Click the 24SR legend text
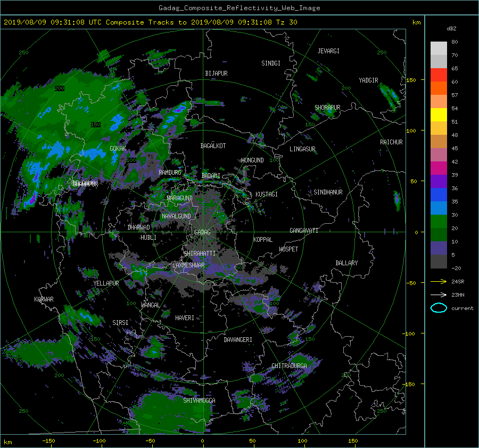The height and width of the screenshot is (448, 479). (x=458, y=281)
